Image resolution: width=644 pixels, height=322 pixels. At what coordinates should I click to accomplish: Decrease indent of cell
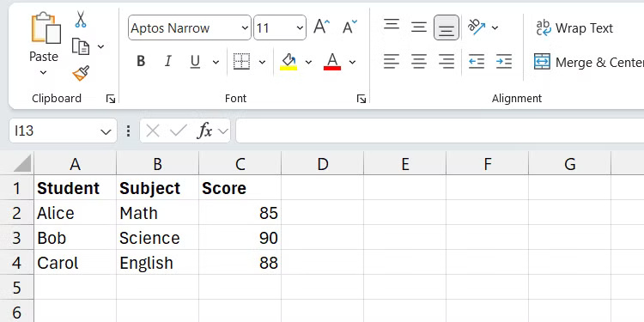pyautogui.click(x=477, y=62)
